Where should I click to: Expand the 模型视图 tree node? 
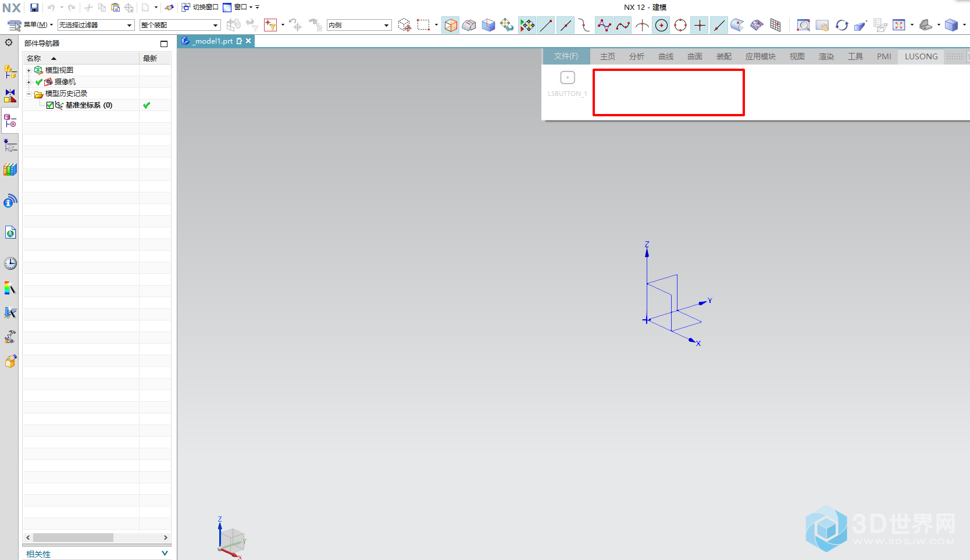click(28, 70)
